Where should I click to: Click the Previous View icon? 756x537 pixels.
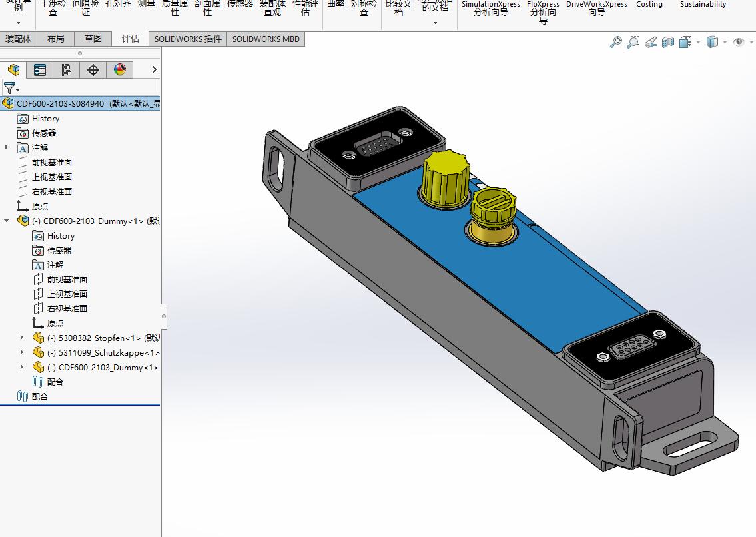click(651, 43)
